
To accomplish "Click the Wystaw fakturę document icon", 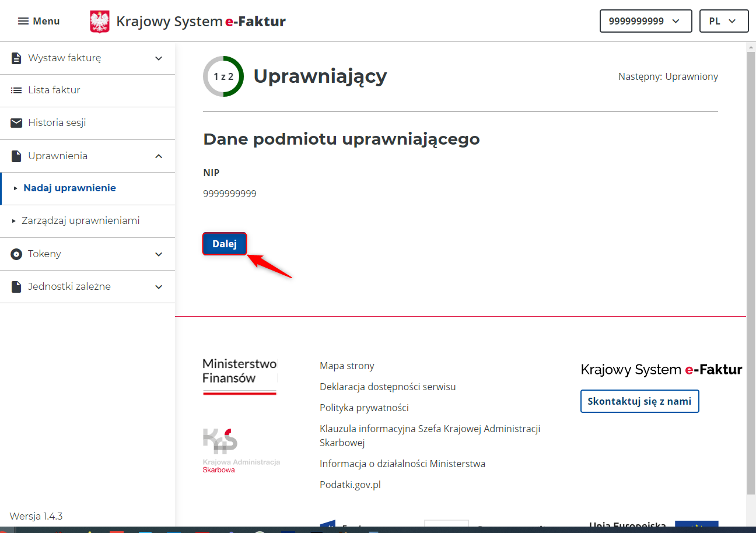I will point(16,58).
